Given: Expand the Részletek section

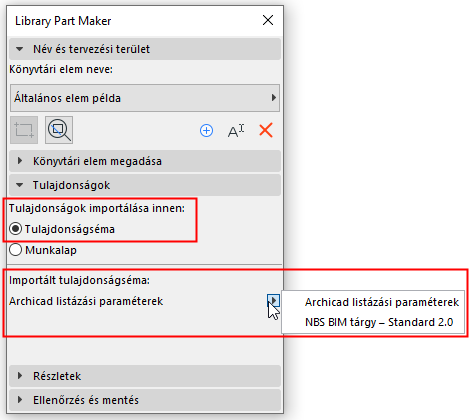Looking at the screenshot, I should click(x=145, y=376).
